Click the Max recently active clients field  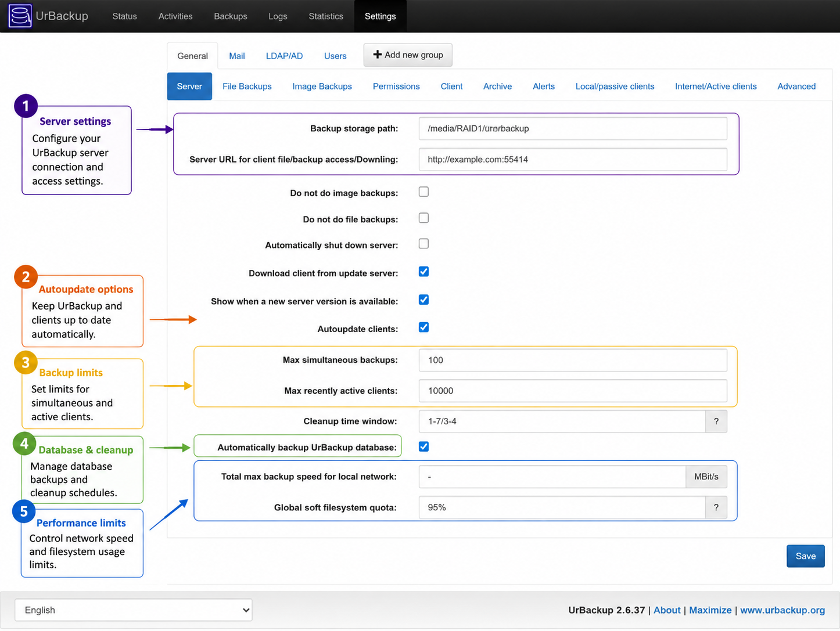coord(573,391)
